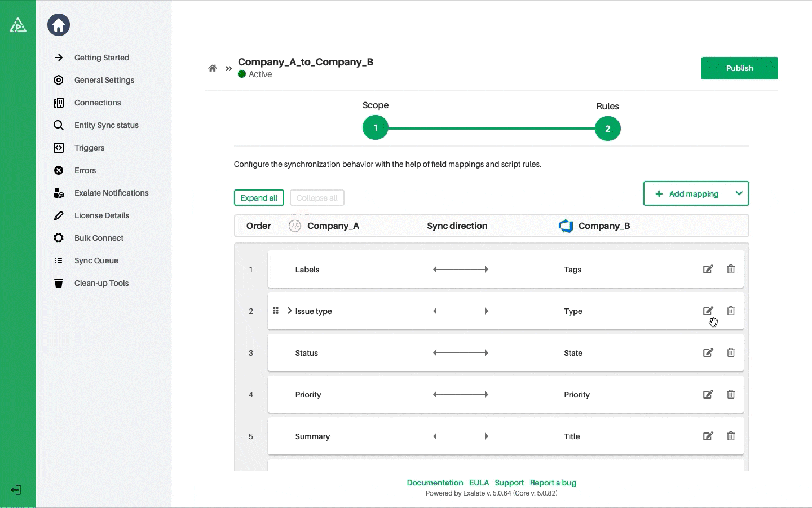Open the Documentation link
Screen dimensions: 812x508
click(x=435, y=483)
